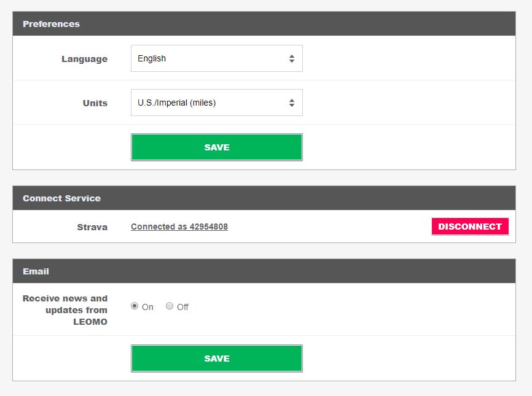
Task: Open the 'Connected as 42954808' link
Action: point(179,227)
